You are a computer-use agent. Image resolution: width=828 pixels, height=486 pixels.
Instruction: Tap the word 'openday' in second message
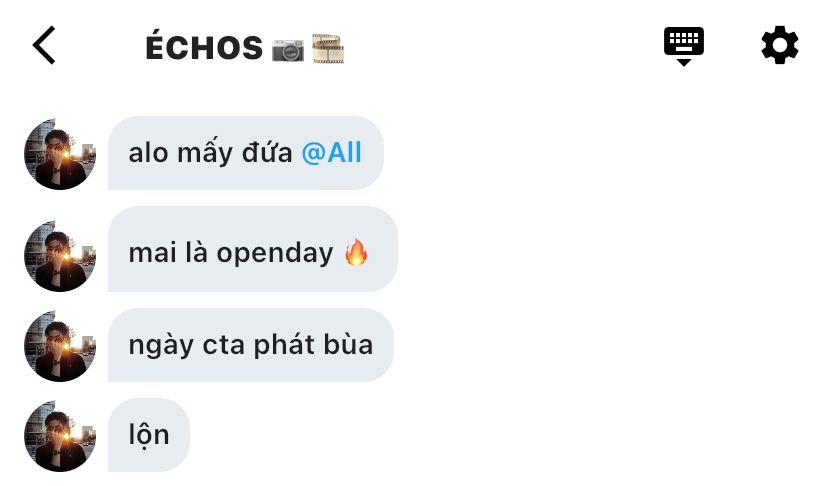[x=275, y=254]
